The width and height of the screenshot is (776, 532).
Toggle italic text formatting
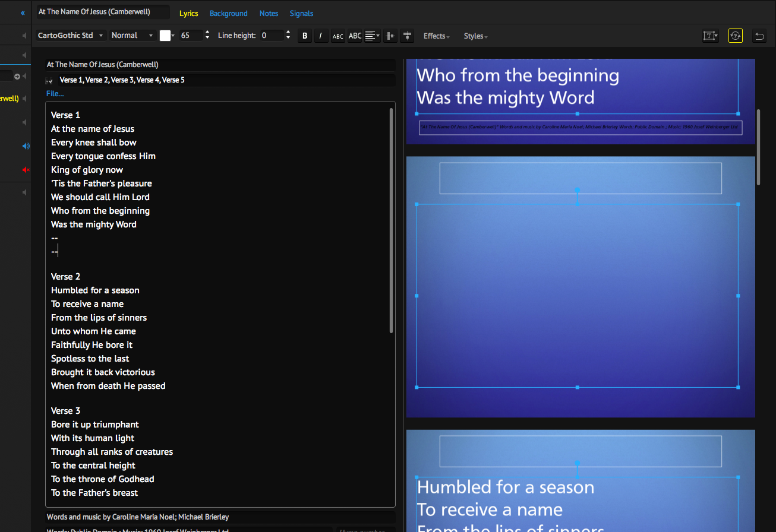point(321,36)
